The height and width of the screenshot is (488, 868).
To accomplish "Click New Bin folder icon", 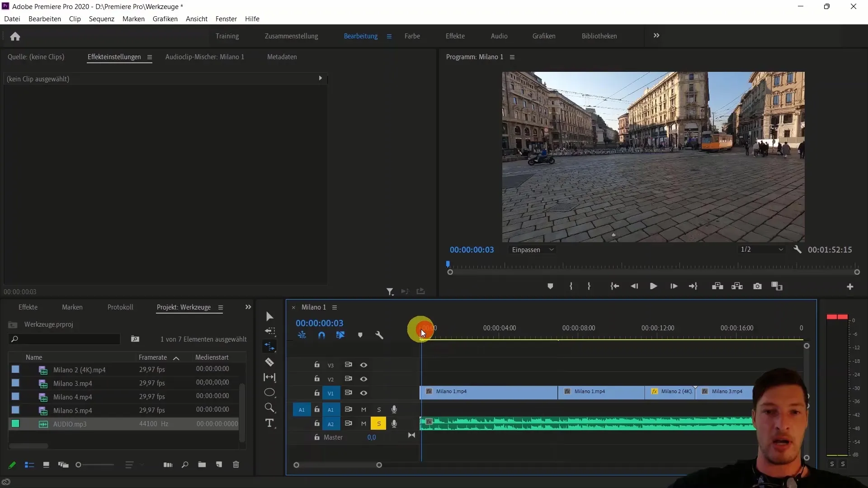I will coord(202,465).
